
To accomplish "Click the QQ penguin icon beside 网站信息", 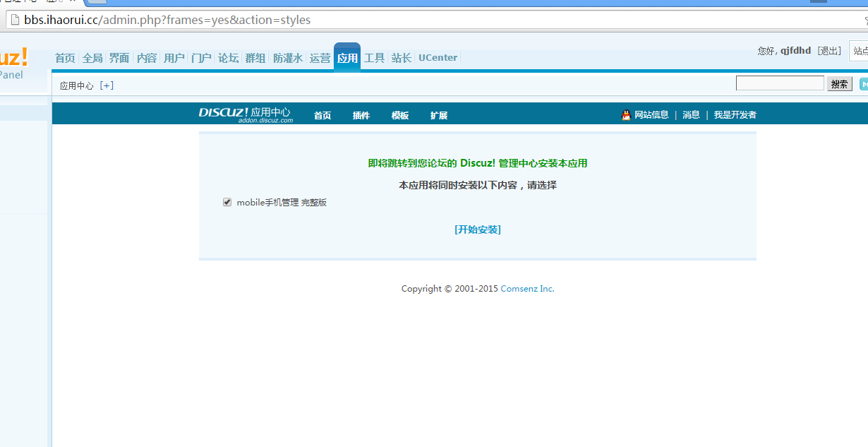I will point(625,114).
